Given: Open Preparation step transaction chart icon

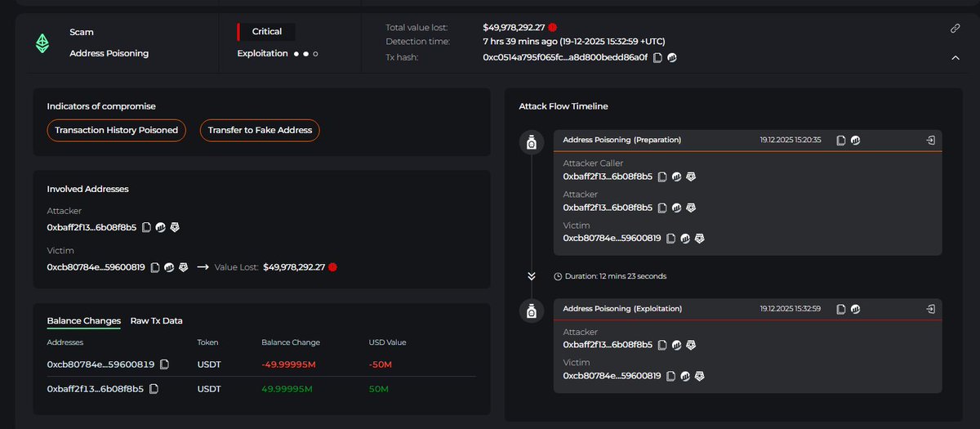Looking at the screenshot, I should 855,141.
